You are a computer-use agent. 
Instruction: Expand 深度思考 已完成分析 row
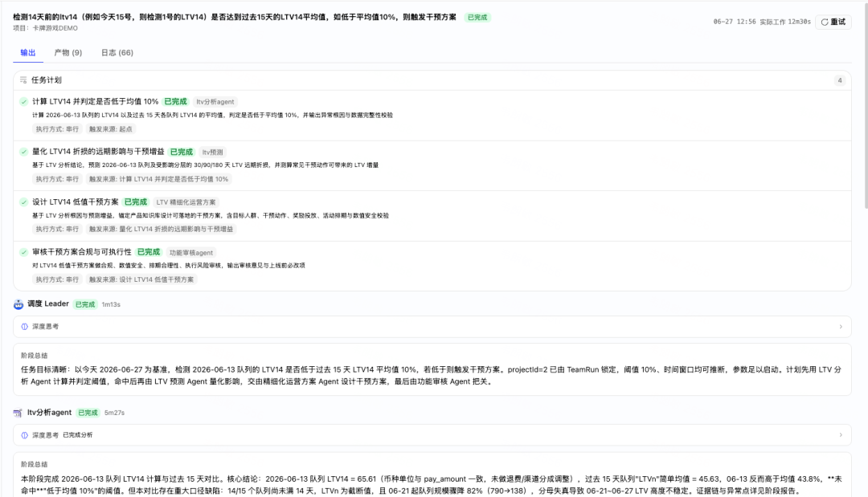click(x=432, y=435)
